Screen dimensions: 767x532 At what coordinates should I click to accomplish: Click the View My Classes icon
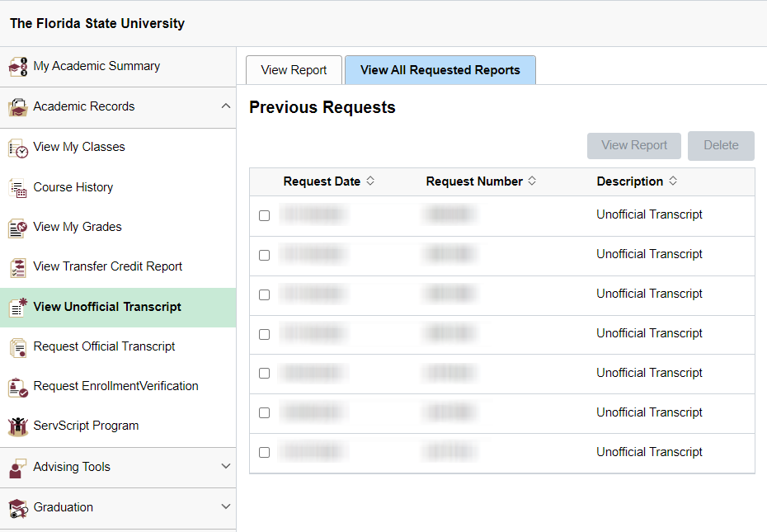[18, 147]
